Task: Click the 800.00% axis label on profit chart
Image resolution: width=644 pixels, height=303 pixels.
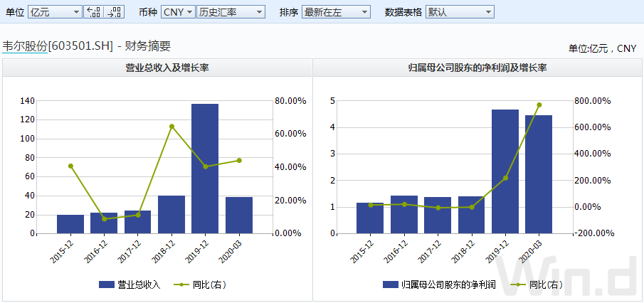Action: coord(591,101)
